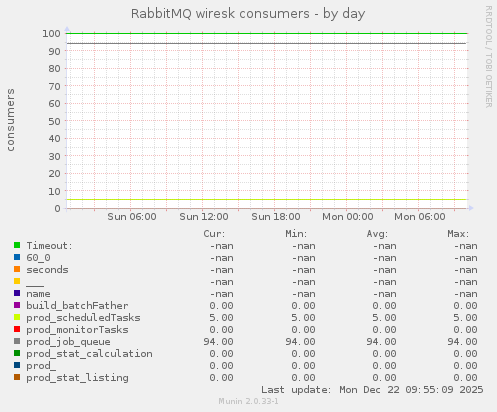Click the prod_scheduledTasks Avg value 5.00

coord(384,318)
